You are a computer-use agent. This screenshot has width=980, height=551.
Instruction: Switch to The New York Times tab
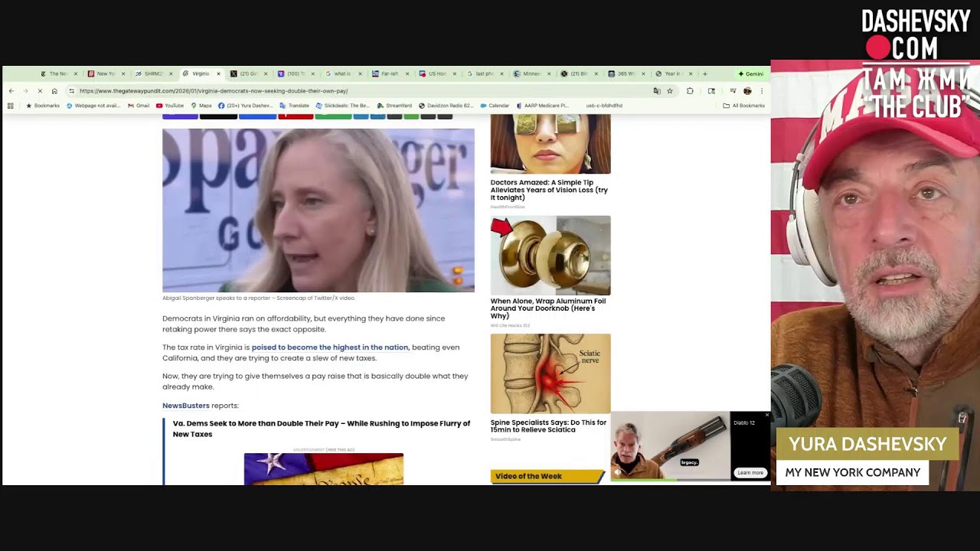[59, 74]
